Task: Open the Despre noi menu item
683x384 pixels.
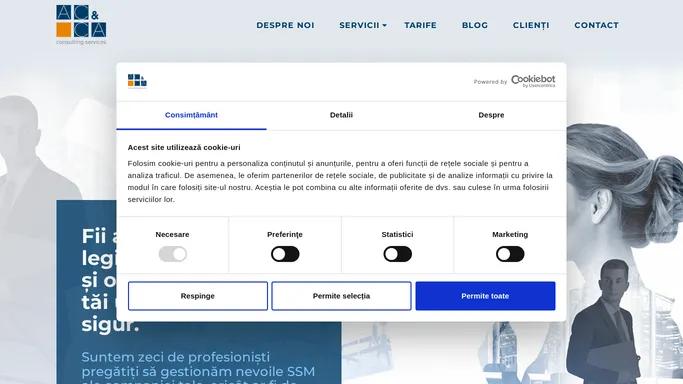Action: [285, 25]
